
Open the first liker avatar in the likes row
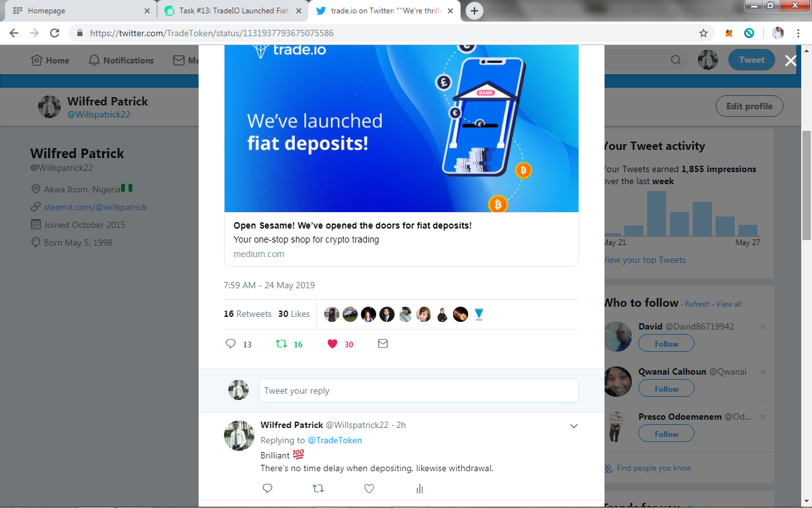(x=331, y=314)
